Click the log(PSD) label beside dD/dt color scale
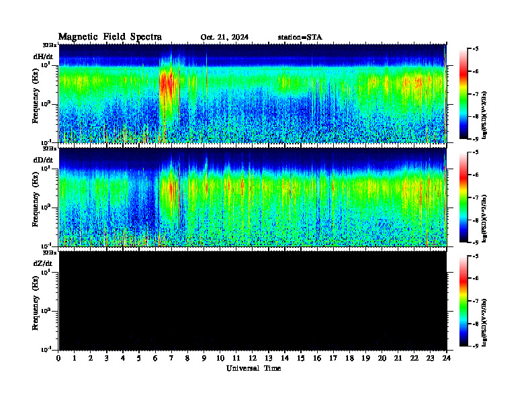The image size is (532, 411). [484, 218]
